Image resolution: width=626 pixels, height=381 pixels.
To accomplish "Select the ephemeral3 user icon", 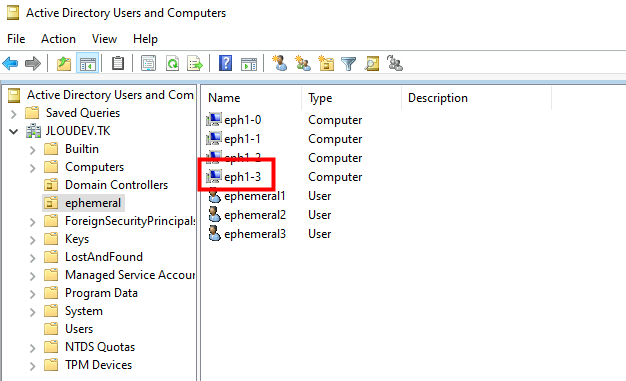I will tap(215, 234).
